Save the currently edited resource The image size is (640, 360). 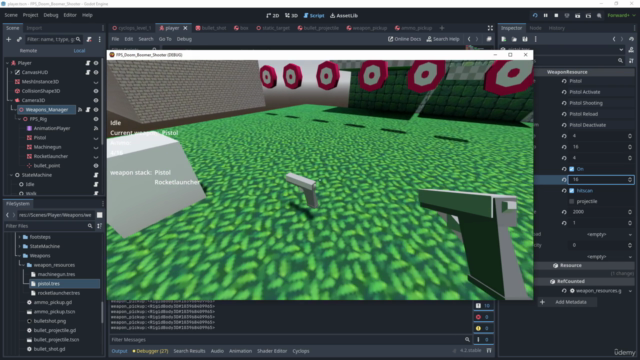[x=525, y=39]
